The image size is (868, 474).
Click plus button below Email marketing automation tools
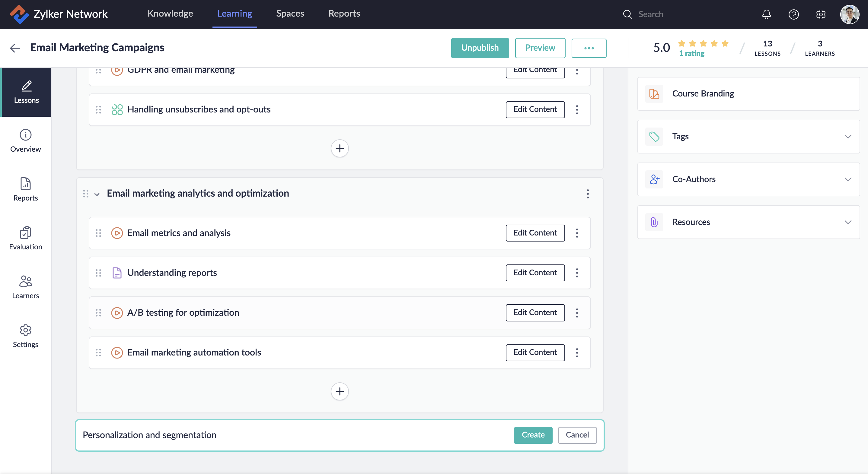(340, 391)
